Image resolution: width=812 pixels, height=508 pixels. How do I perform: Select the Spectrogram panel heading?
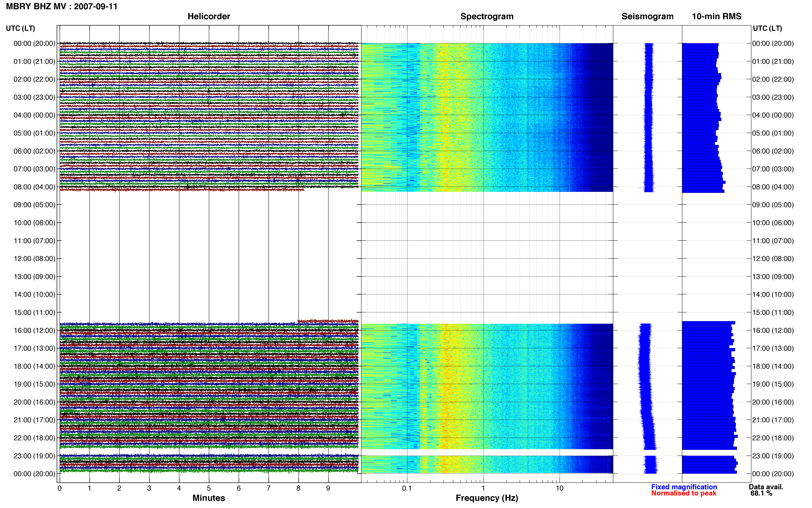coord(487,16)
